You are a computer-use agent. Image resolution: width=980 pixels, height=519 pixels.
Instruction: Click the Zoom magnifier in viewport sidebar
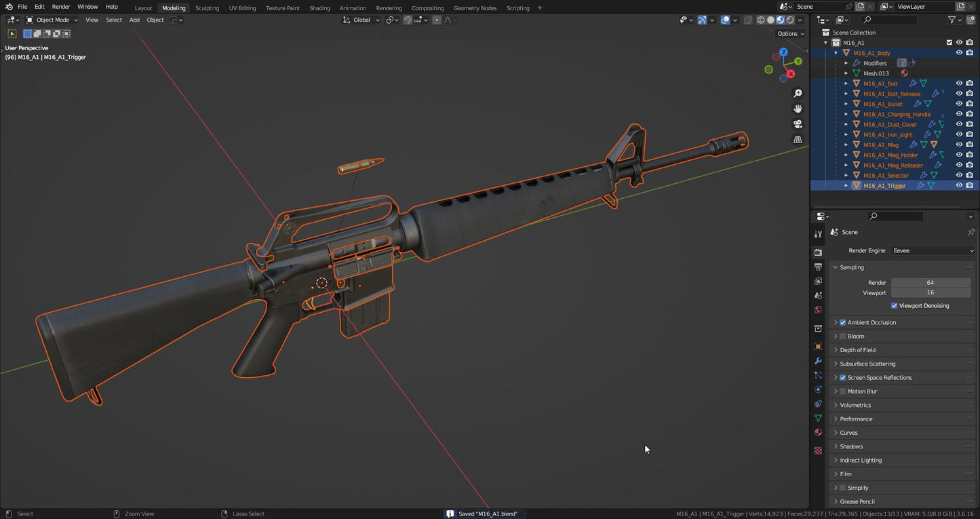click(798, 94)
